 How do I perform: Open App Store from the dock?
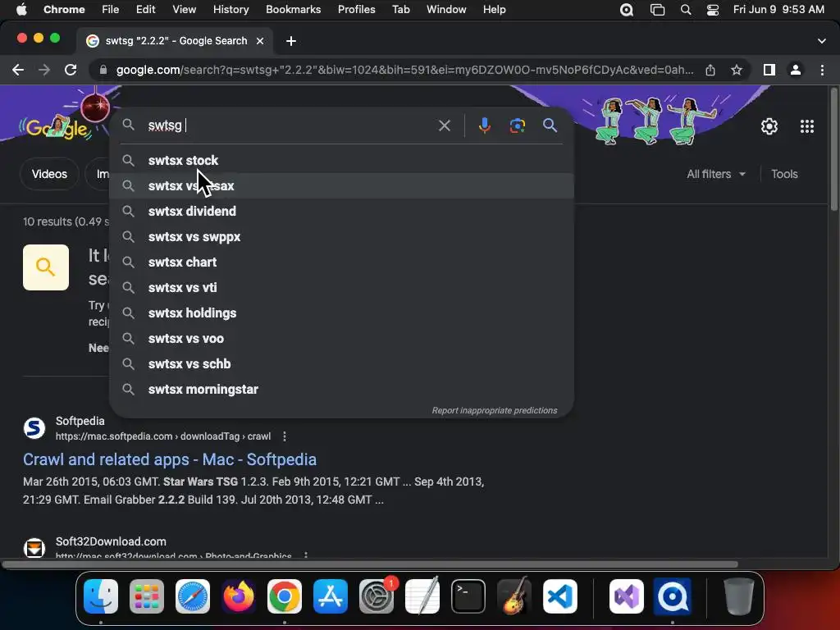click(x=331, y=596)
